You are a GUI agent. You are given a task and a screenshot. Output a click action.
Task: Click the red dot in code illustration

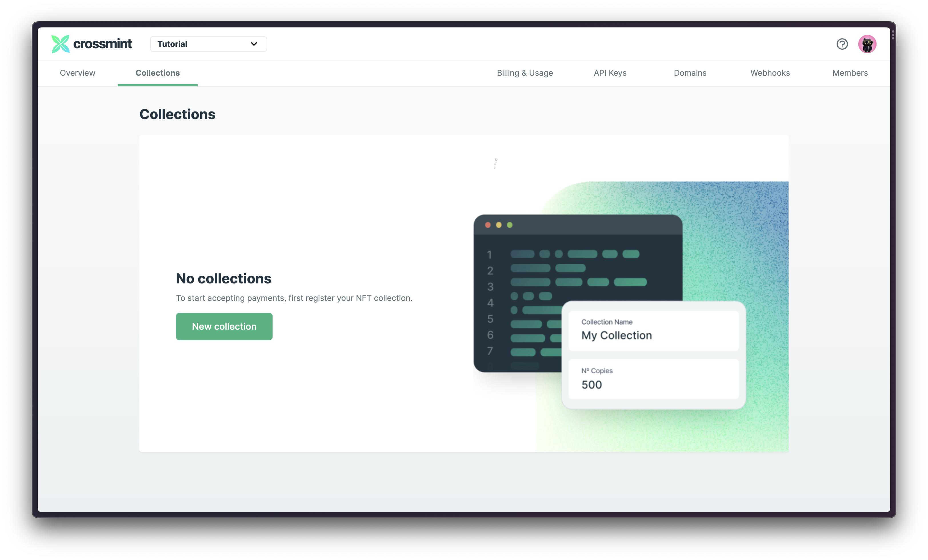488,225
